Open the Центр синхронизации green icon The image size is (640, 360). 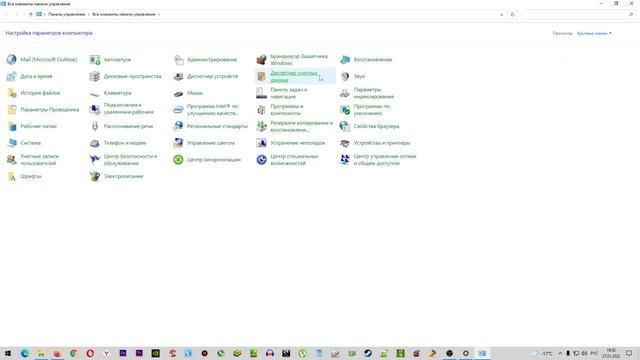point(178,160)
